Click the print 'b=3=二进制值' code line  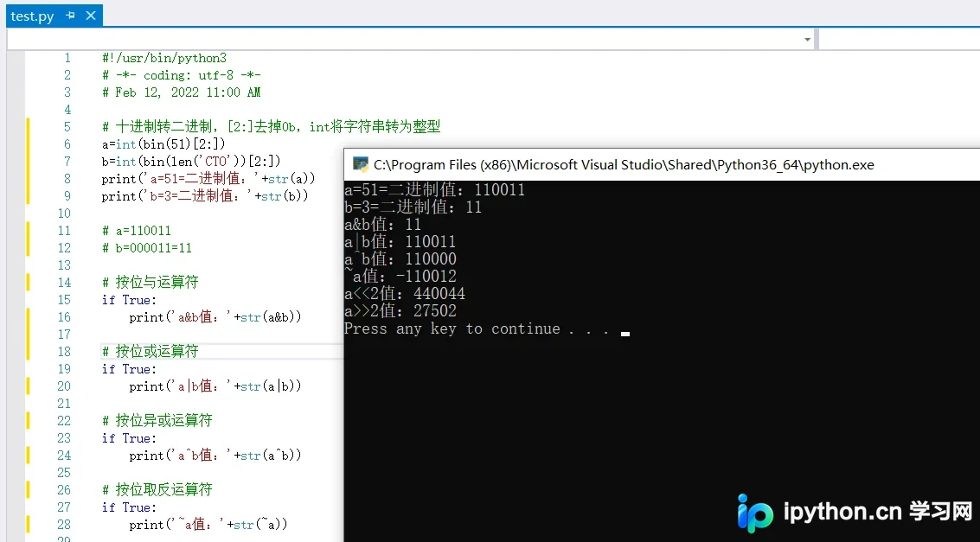pos(205,196)
